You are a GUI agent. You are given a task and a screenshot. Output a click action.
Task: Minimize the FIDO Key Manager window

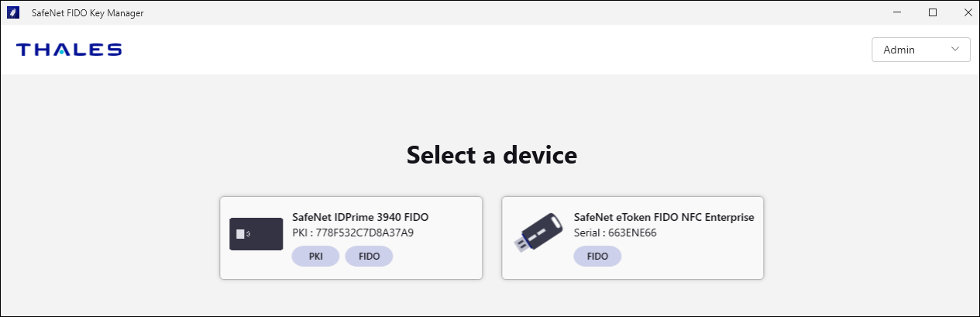tap(896, 12)
